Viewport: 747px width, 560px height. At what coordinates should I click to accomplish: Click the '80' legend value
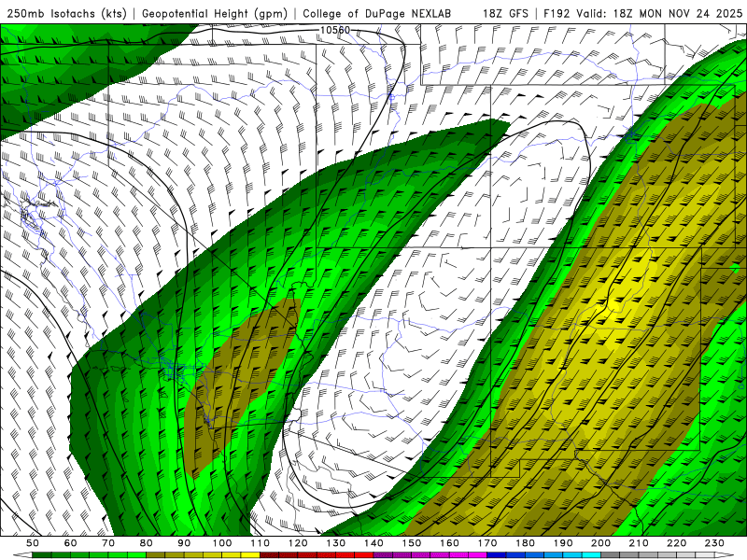[x=147, y=543]
